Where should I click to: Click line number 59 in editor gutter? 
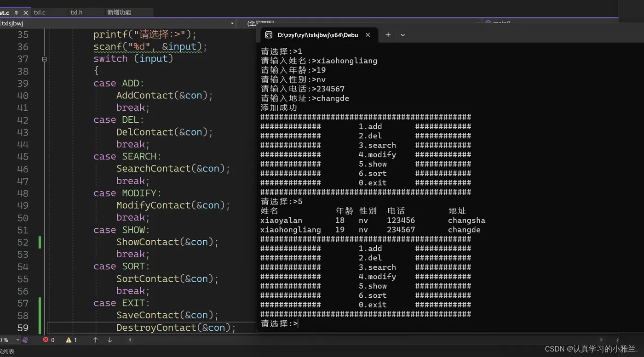click(x=23, y=328)
